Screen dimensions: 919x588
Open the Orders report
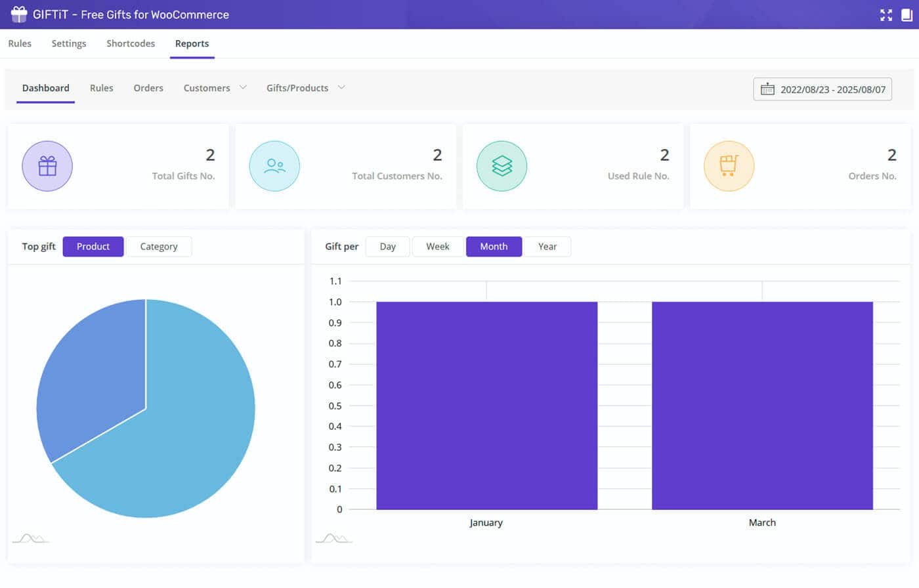tap(148, 87)
